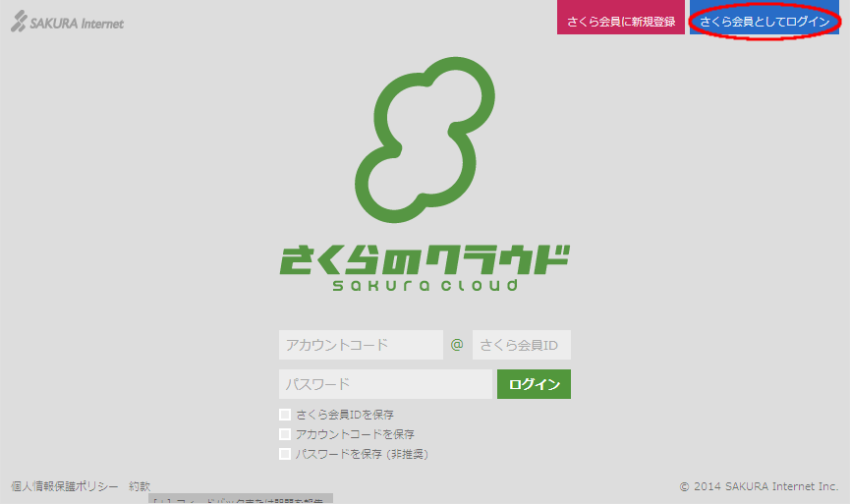Image resolution: width=850 pixels, height=504 pixels.
Task: Select the さくら会員ID text field
Action: tap(521, 345)
